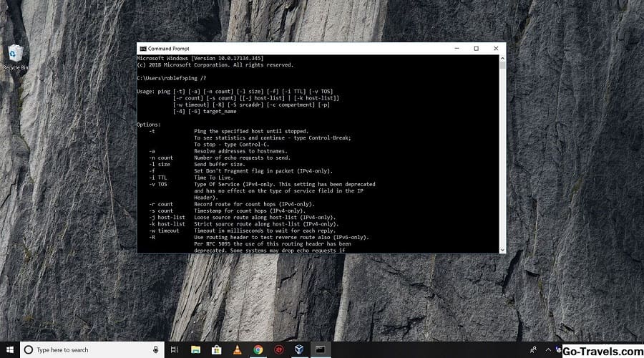Click the scrollbar up arrow in Command Prompt

pos(502,59)
